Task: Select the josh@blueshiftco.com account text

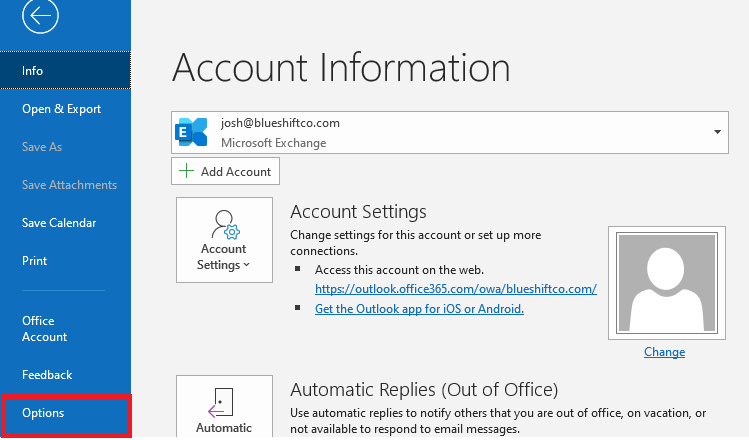Action: coord(280,123)
